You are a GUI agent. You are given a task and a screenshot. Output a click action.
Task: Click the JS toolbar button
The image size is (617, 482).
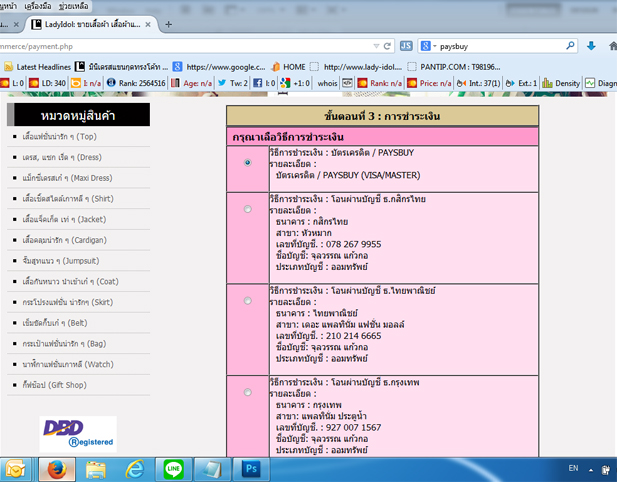(x=406, y=46)
